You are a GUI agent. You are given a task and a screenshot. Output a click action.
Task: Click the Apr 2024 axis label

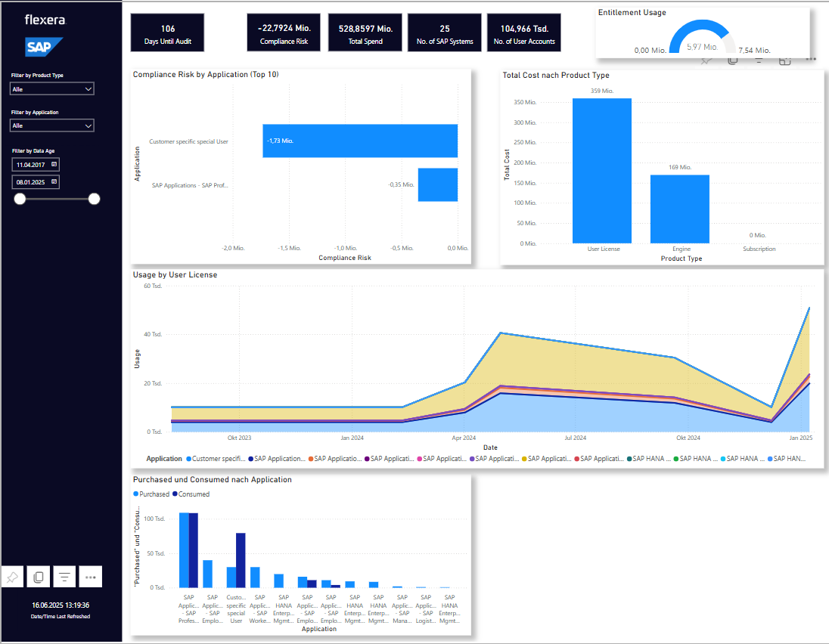coord(464,438)
